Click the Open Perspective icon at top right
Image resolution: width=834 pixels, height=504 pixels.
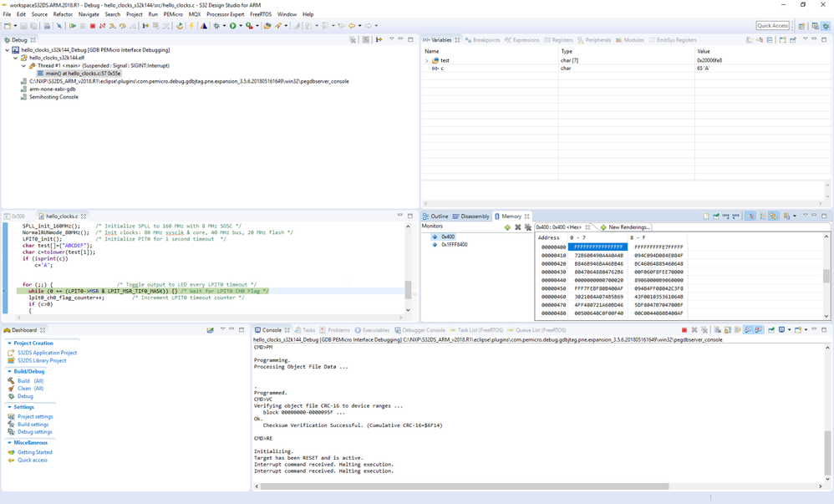point(801,26)
